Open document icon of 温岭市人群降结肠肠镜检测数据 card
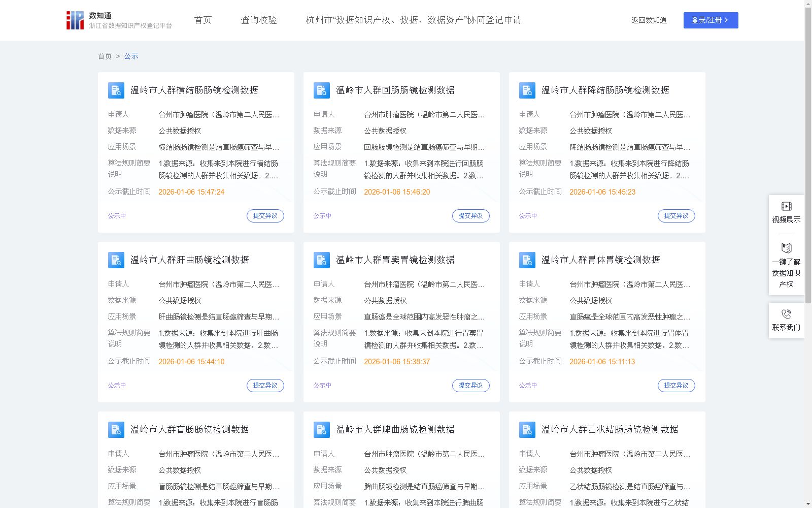 click(527, 90)
